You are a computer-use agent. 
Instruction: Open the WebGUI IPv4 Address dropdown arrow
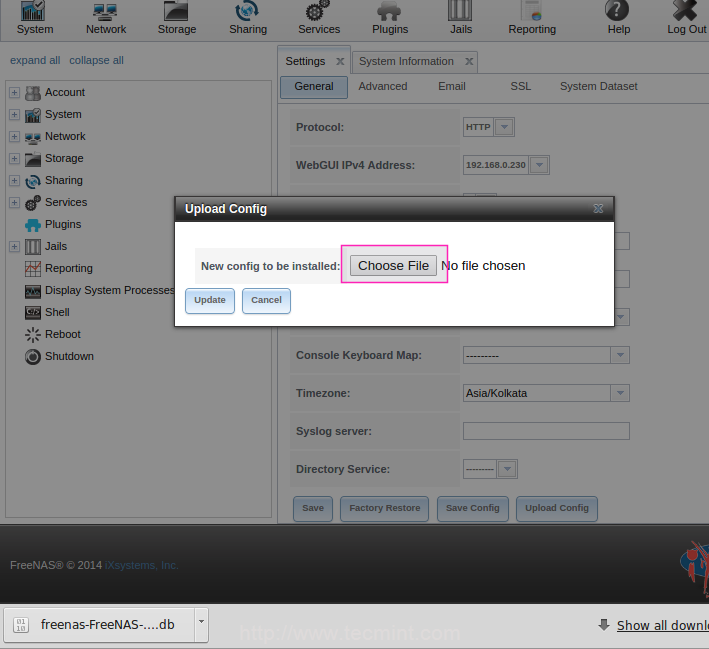click(x=539, y=165)
